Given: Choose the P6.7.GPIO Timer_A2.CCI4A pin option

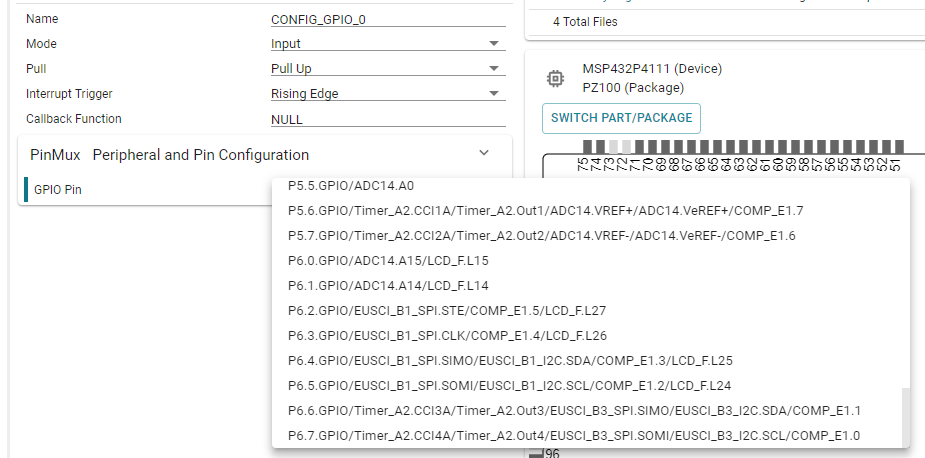Looking at the screenshot, I should click(574, 436).
